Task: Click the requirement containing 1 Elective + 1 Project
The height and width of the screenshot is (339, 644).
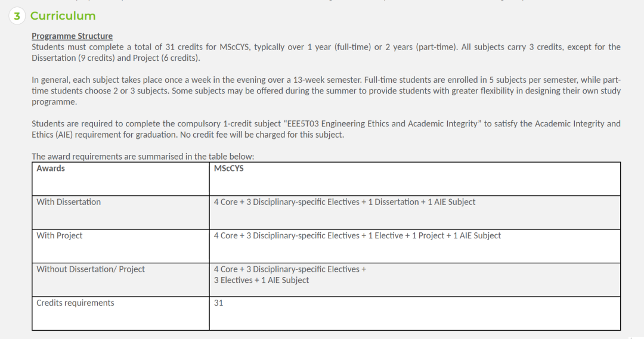Action: pyautogui.click(x=357, y=236)
